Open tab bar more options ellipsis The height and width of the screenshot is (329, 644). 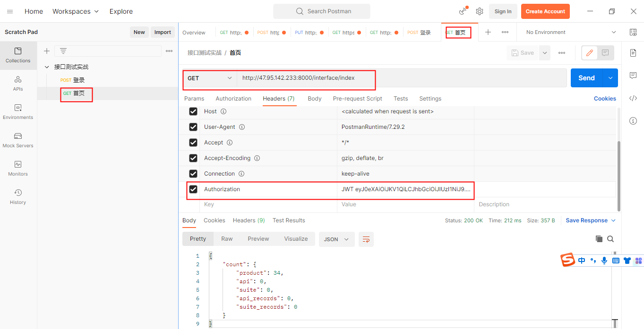point(505,32)
